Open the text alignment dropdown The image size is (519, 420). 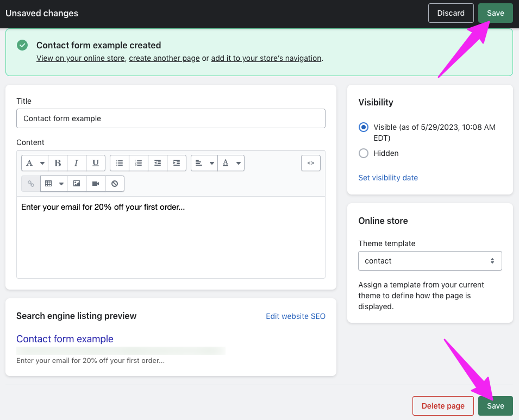point(204,162)
